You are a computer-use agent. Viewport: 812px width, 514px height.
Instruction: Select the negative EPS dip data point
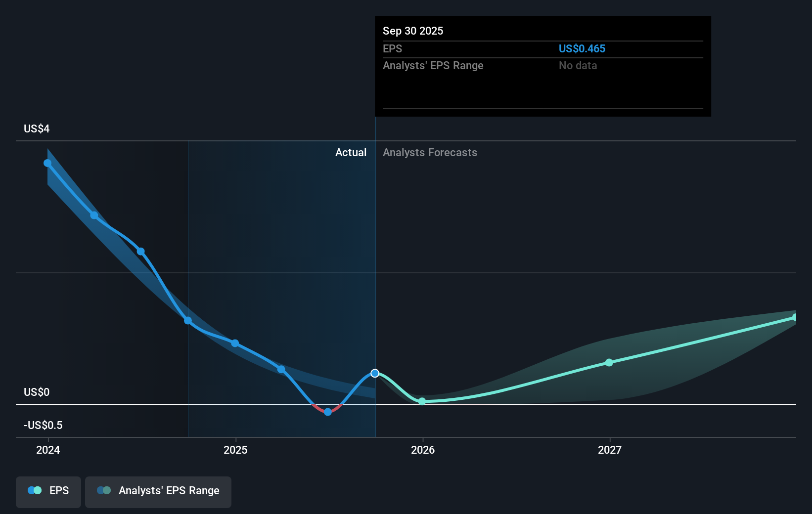327,412
